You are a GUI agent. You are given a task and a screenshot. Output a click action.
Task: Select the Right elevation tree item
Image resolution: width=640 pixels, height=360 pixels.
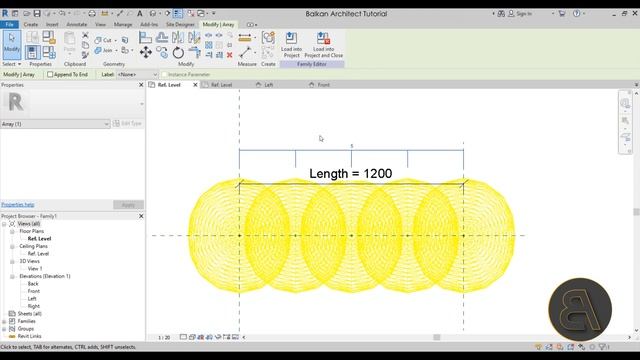(x=34, y=306)
